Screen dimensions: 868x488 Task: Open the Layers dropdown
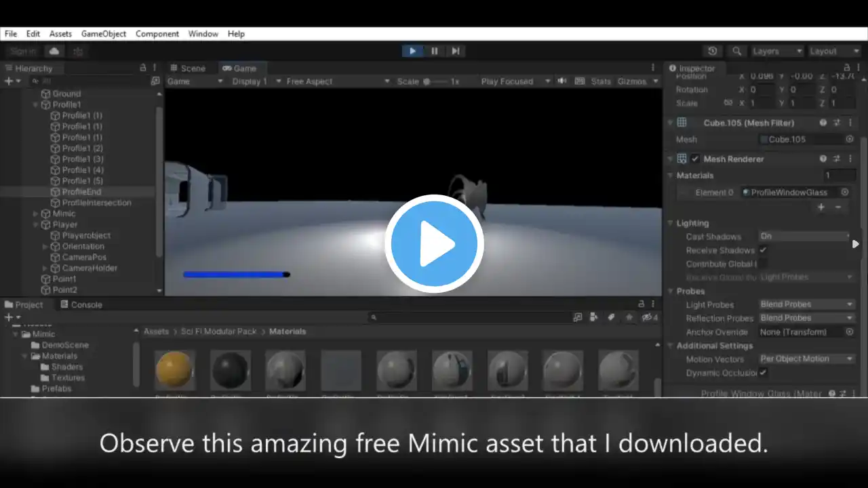[777, 52]
